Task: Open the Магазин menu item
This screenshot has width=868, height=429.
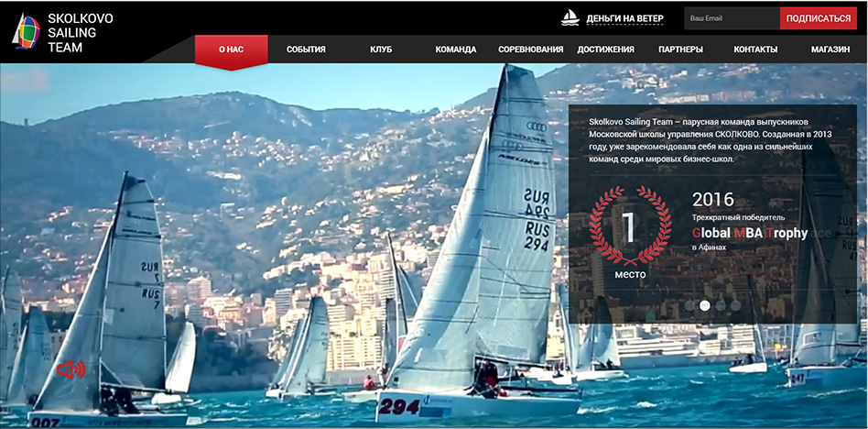Action: coord(830,49)
